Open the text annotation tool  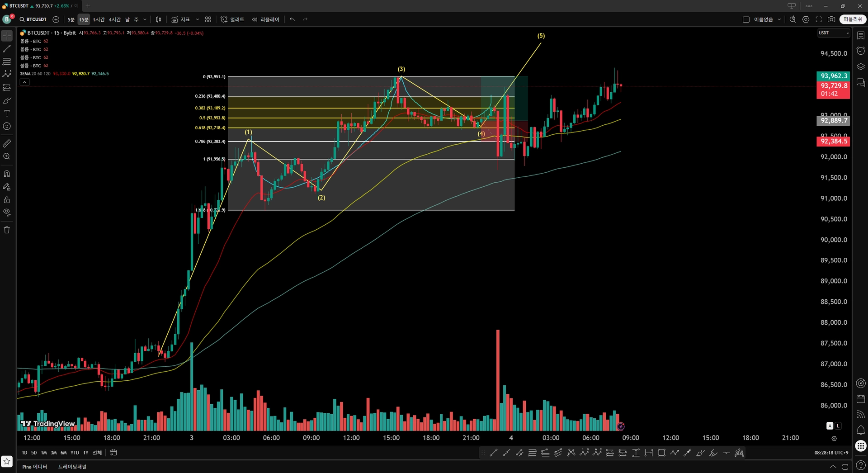(x=7, y=113)
